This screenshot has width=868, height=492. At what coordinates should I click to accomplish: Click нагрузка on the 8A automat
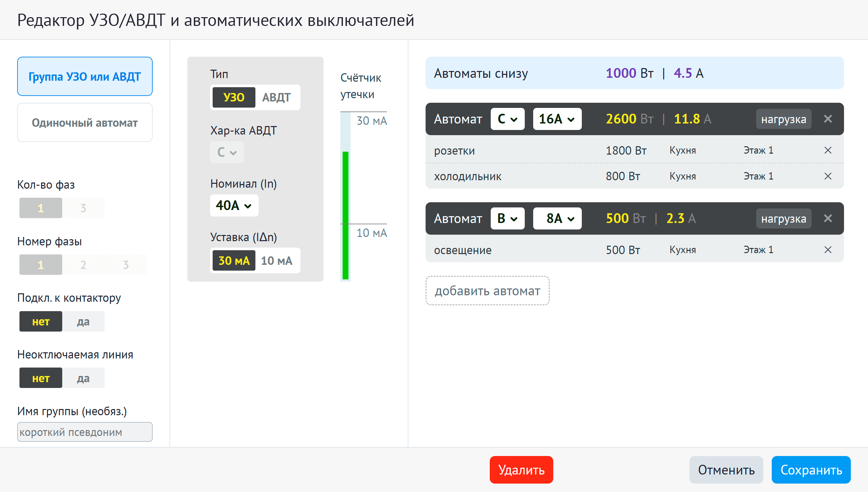click(783, 219)
